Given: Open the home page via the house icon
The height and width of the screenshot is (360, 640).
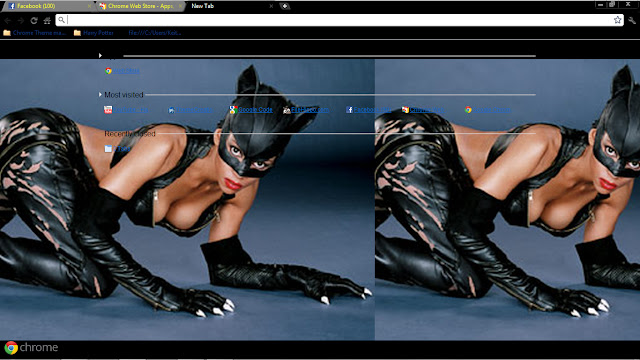Looking at the screenshot, I should coord(47,20).
